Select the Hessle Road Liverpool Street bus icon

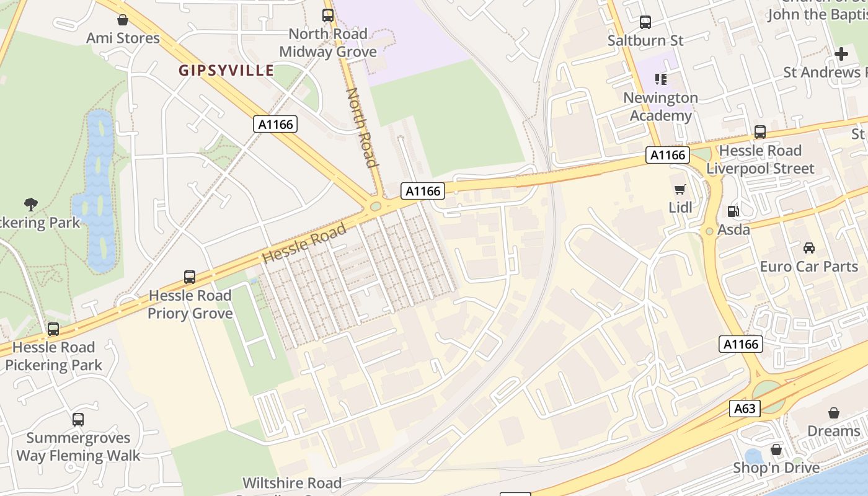pos(760,132)
